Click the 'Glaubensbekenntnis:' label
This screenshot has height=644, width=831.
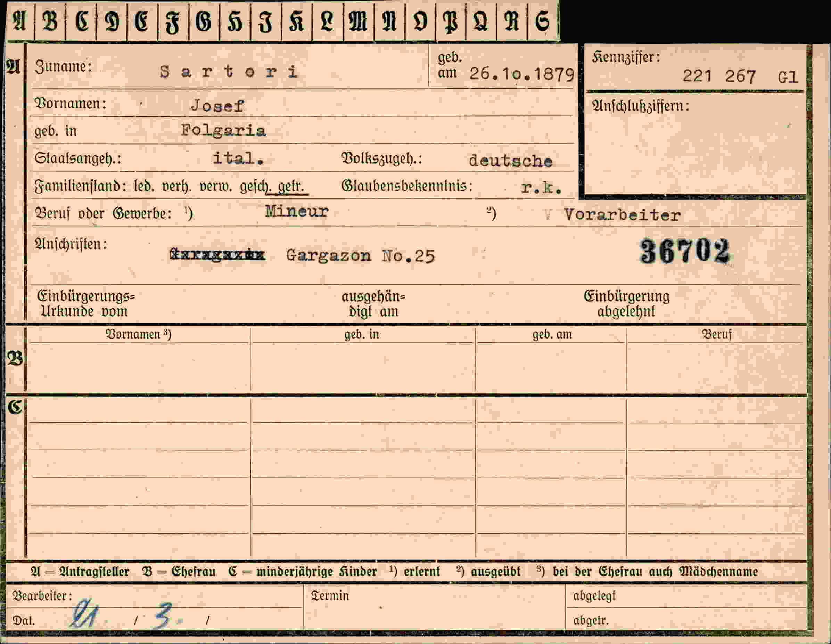(x=407, y=186)
